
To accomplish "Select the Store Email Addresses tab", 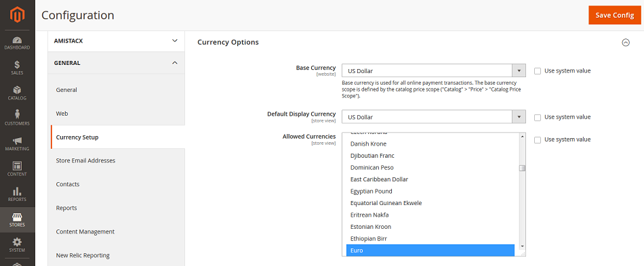I will tap(116, 160).
